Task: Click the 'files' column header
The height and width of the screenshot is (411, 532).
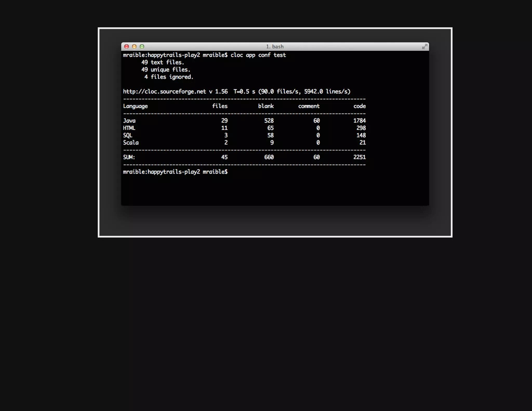Action: point(220,106)
